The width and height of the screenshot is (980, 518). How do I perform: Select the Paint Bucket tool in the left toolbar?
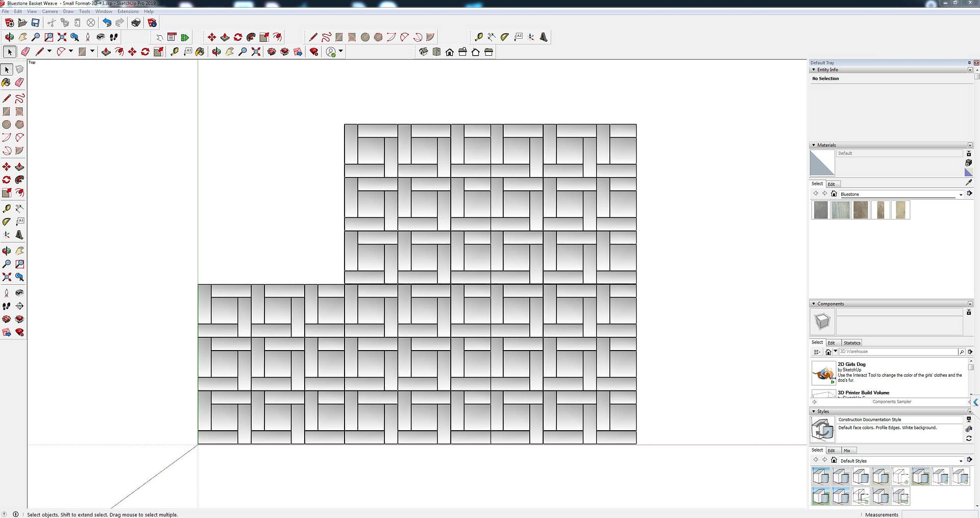pyautogui.click(x=6, y=82)
